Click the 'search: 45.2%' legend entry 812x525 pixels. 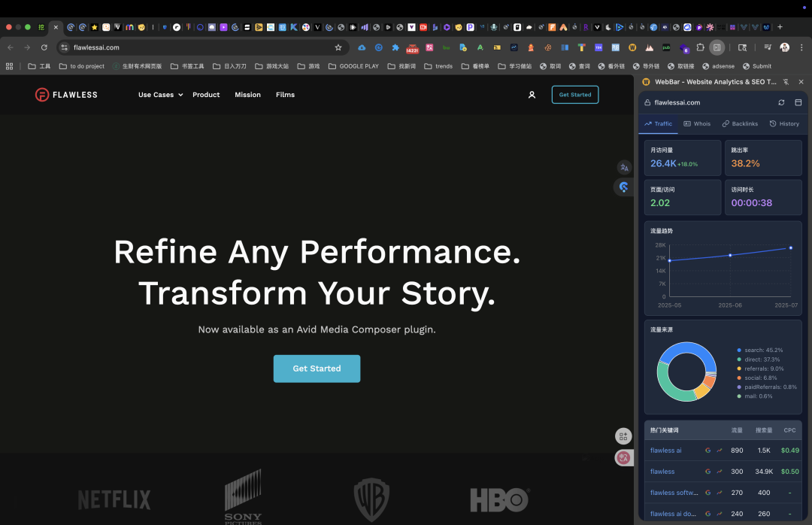(759, 351)
